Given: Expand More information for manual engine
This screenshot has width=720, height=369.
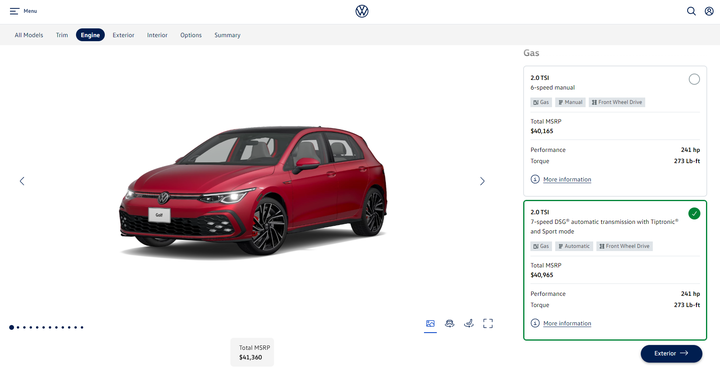Looking at the screenshot, I should (x=567, y=179).
